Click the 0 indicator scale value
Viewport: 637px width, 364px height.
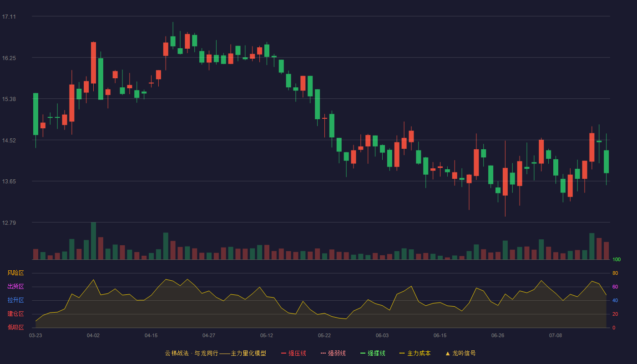pyautogui.click(x=614, y=328)
